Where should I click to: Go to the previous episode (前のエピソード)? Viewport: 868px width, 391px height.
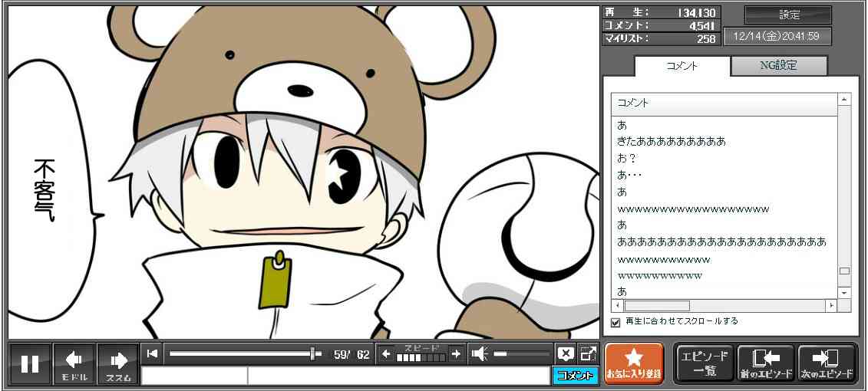[765, 363]
